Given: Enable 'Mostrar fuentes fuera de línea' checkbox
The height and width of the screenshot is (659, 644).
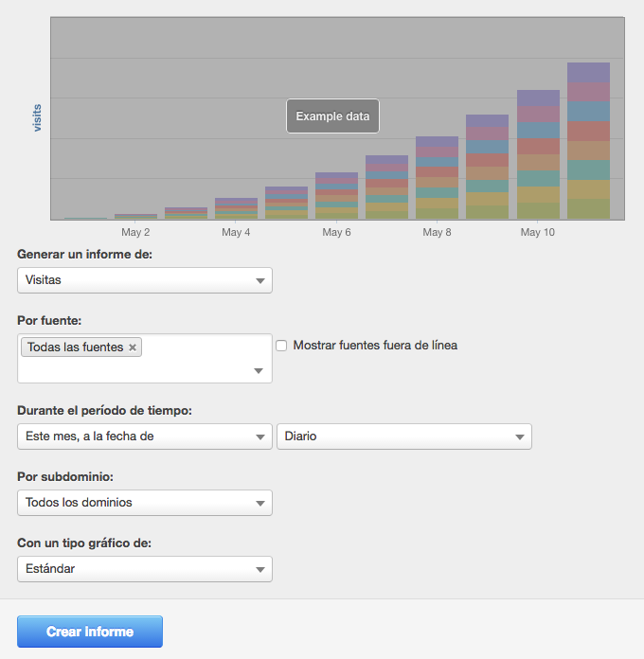Looking at the screenshot, I should tap(281, 346).
